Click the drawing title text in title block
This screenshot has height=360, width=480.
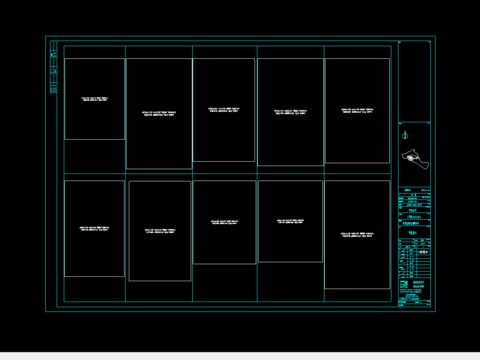pyautogui.click(x=413, y=233)
